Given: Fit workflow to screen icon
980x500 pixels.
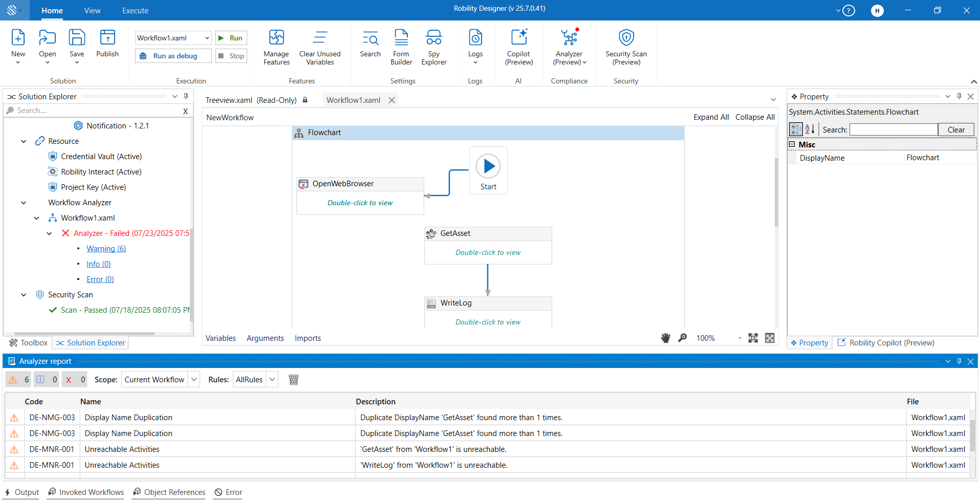Looking at the screenshot, I should coord(753,338).
